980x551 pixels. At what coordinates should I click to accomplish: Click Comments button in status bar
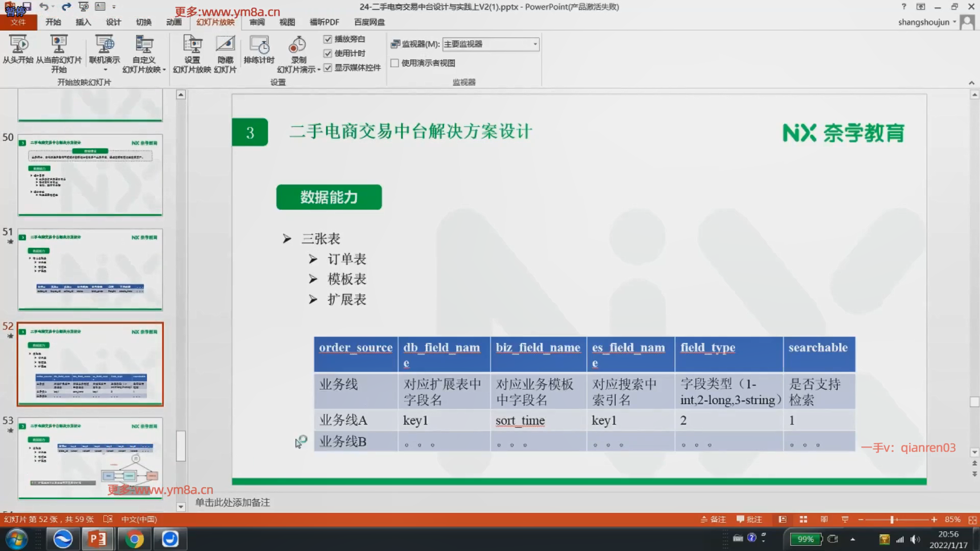click(749, 519)
